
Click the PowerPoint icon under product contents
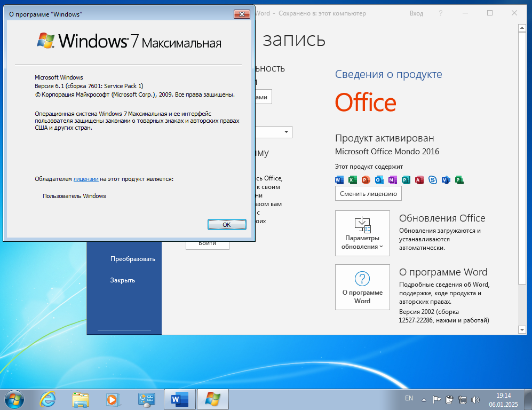coord(366,180)
